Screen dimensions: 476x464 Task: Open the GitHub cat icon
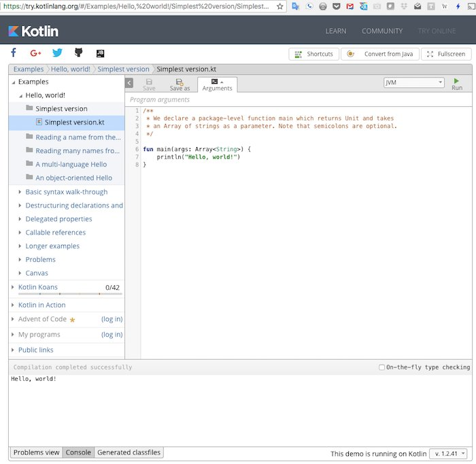pyautogui.click(x=79, y=53)
